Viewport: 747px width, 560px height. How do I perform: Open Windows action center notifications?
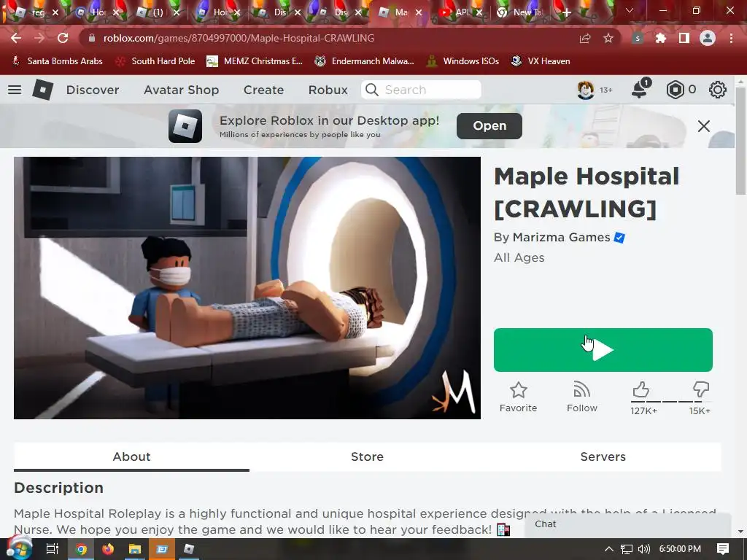pos(723,549)
